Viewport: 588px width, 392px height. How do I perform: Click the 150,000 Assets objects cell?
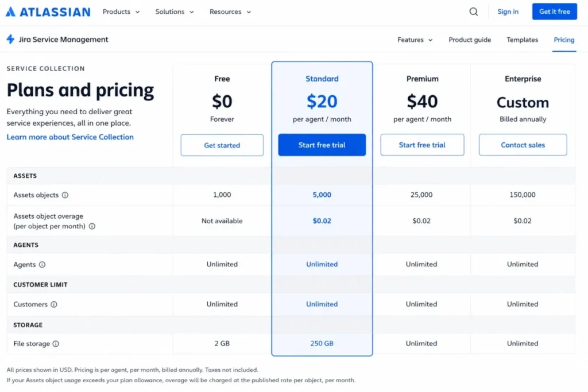[x=523, y=195]
